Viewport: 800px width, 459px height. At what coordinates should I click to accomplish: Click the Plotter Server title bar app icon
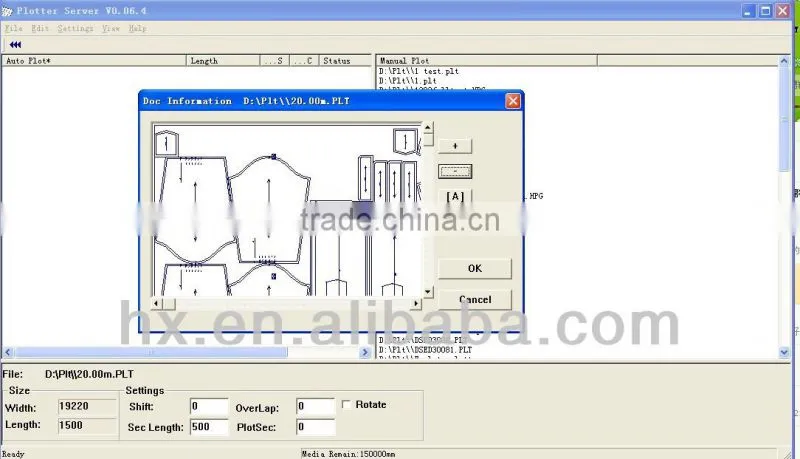tap(7, 11)
